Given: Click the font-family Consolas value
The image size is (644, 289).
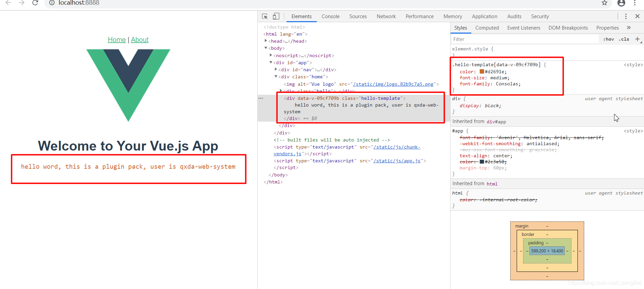Looking at the screenshot, I should click(507, 84).
